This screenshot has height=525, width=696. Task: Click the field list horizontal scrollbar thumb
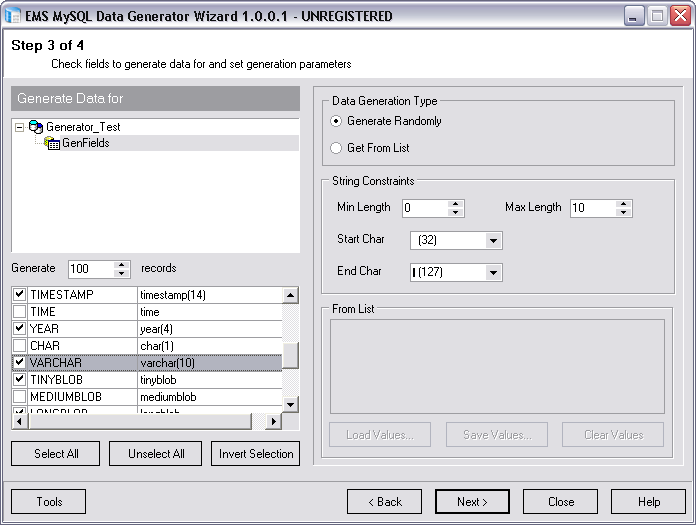pos(140,421)
